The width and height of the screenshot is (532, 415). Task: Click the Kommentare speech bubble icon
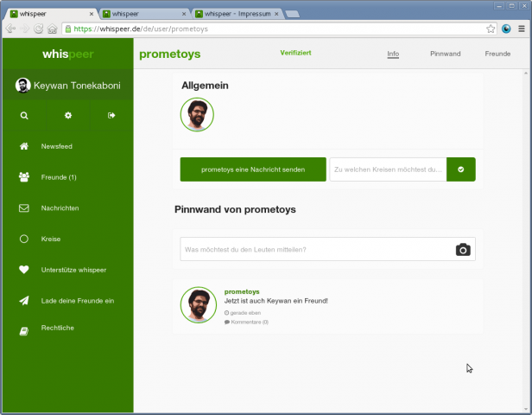point(227,322)
